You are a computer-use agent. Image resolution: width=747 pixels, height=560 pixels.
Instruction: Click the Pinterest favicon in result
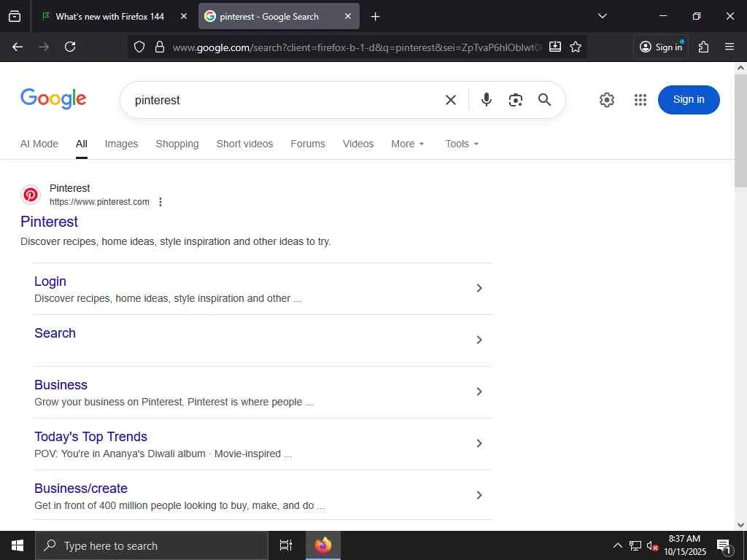coord(31,195)
